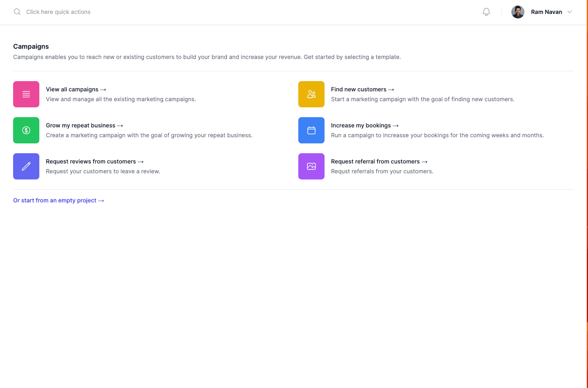The height and width of the screenshot is (388, 588).
Task: Open Request referral from customers
Action: (x=375, y=161)
